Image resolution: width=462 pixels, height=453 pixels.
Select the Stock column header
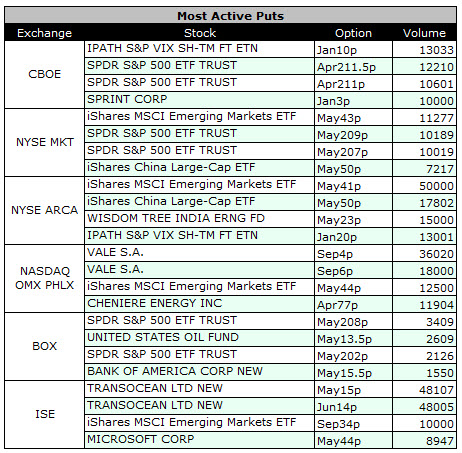[x=200, y=33]
